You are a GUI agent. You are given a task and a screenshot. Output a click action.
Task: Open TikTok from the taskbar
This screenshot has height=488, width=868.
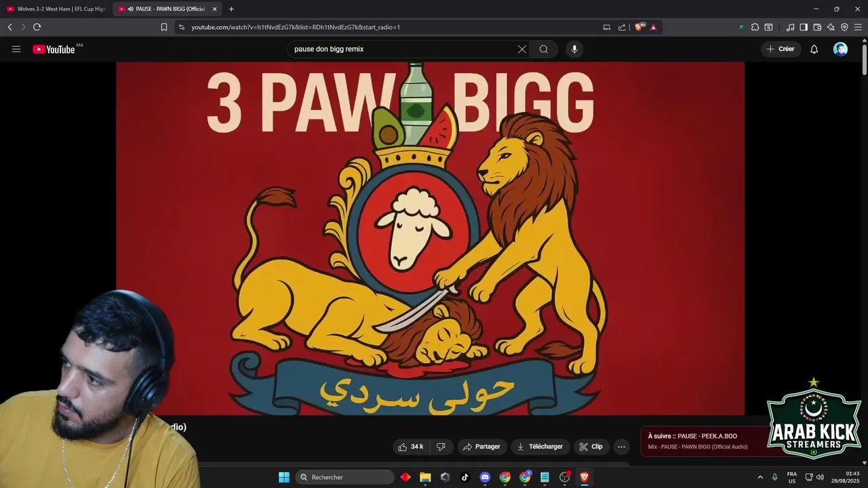tap(465, 477)
